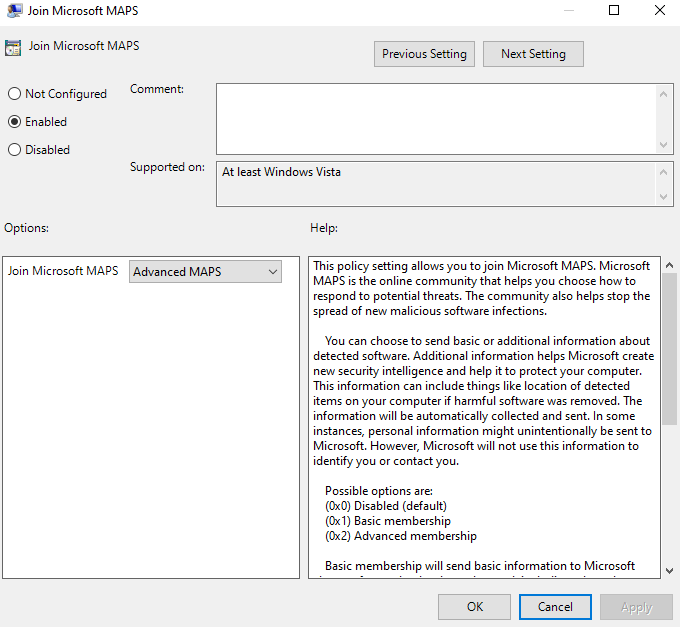Click the Help pane scrollbar thumb
Image resolution: width=680 pixels, height=627 pixels.
670,349
